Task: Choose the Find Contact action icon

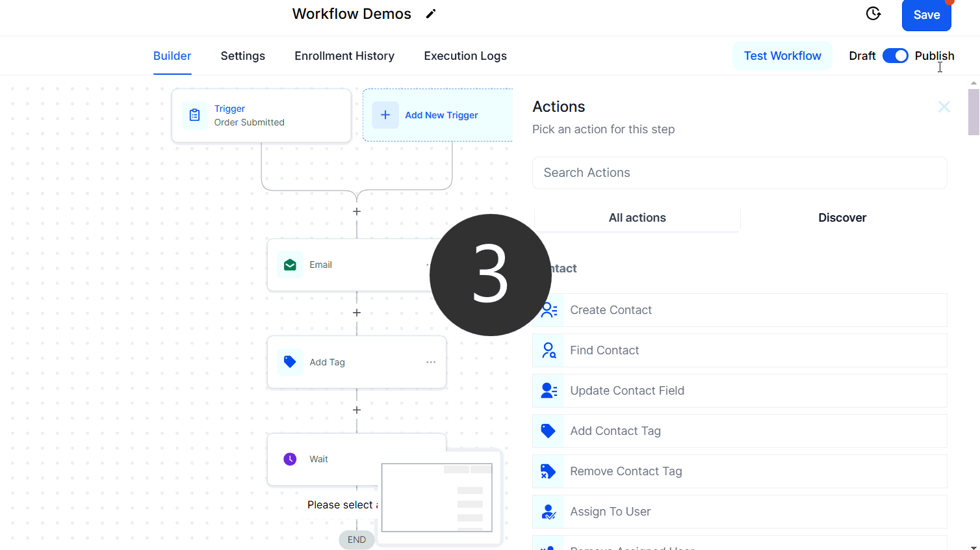Action: pyautogui.click(x=548, y=350)
